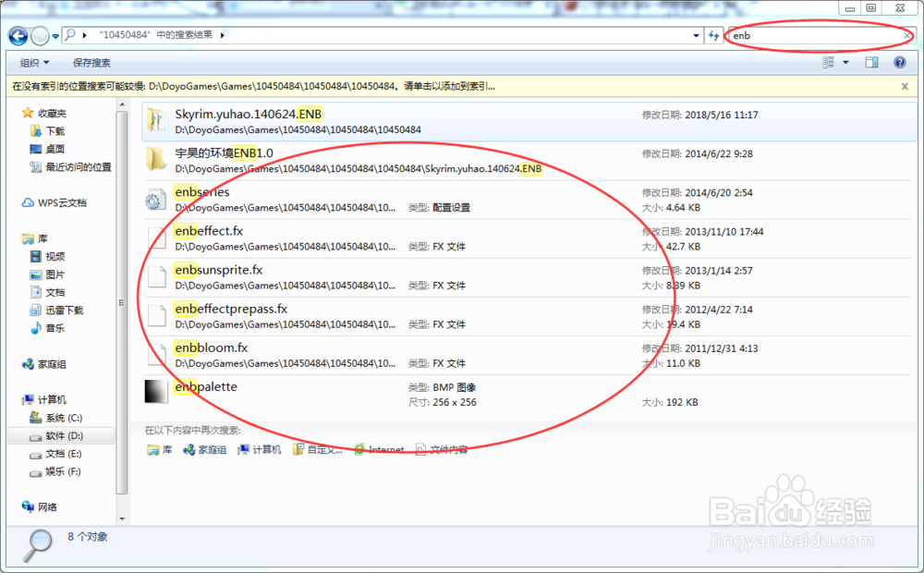Click enbseries gear file icon

coord(156,200)
